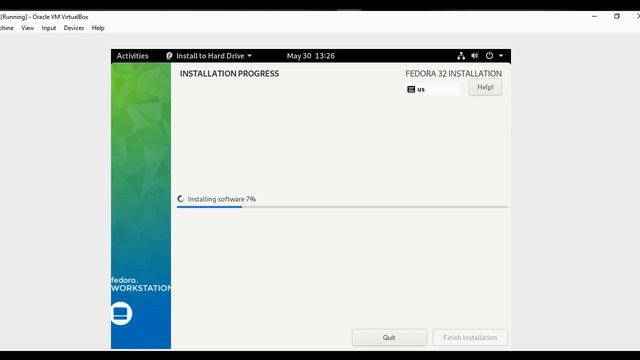Screen dimensions: 640x360
Task: Click the FEDORA 32 INSTALLATION label
Action: (x=453, y=73)
